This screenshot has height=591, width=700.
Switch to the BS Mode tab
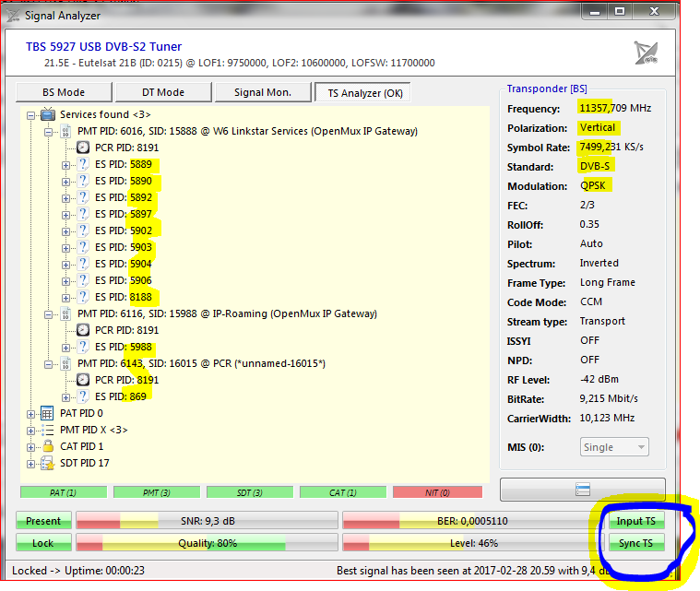[64, 92]
